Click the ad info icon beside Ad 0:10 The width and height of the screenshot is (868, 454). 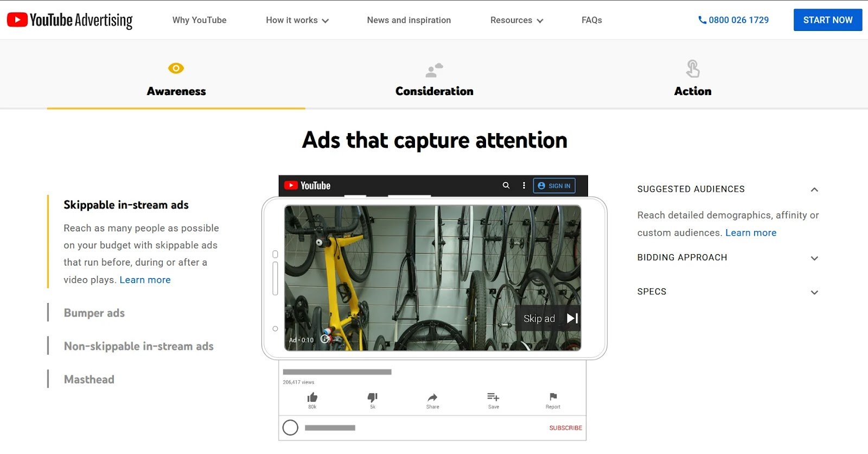(325, 339)
